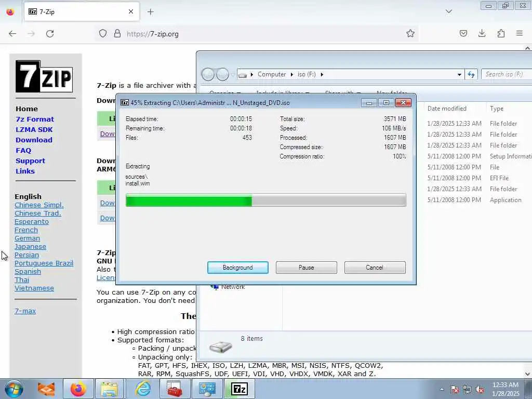Sort by Type column in Explorer

[496, 109]
